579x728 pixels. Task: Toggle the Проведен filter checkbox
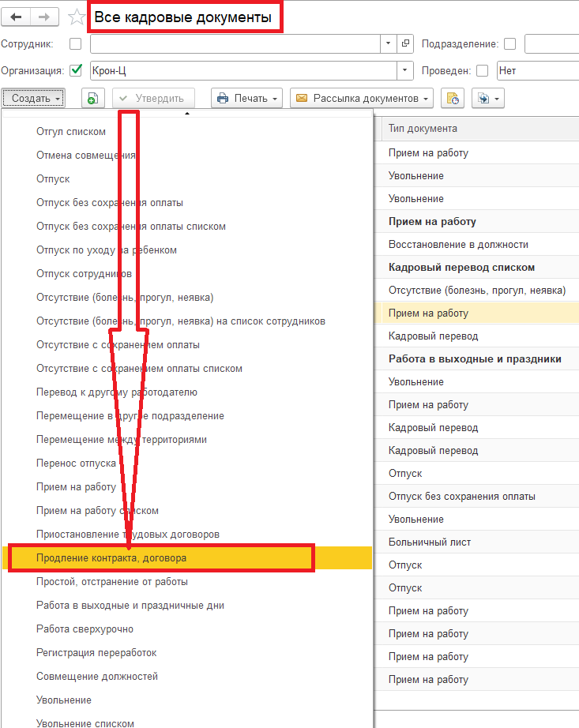pos(482,70)
